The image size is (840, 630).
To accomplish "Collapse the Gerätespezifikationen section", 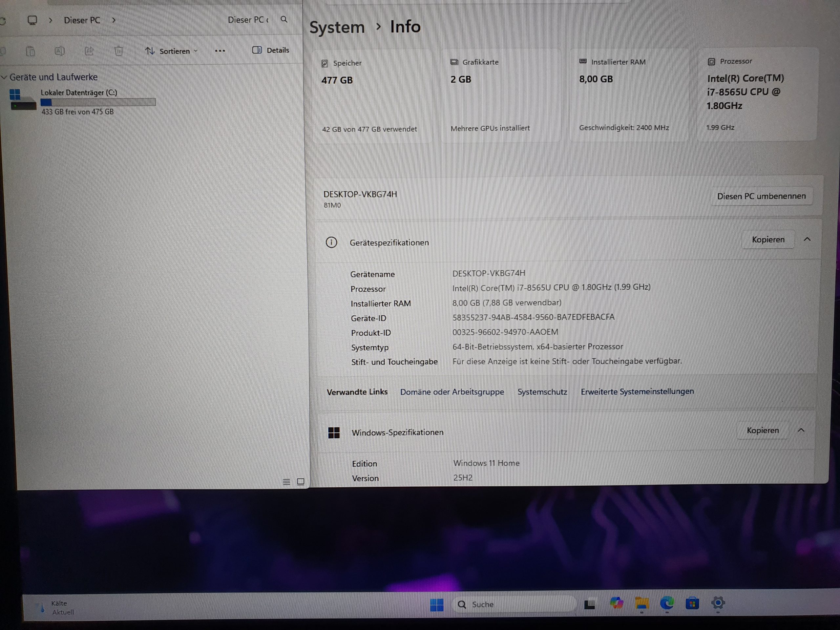I will click(807, 239).
